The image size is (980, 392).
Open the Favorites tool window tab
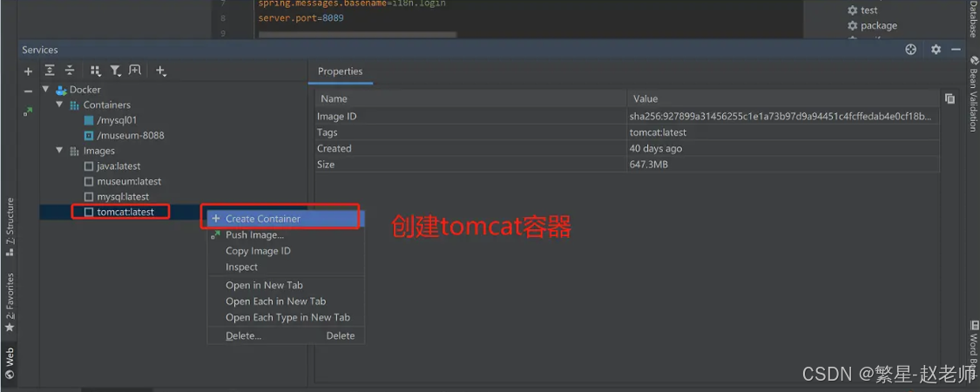click(x=10, y=302)
